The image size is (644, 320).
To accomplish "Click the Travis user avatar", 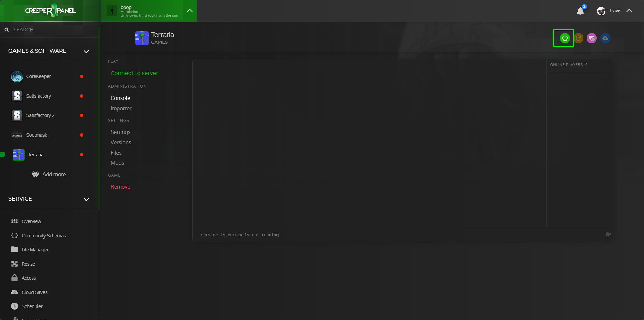I will click(601, 11).
